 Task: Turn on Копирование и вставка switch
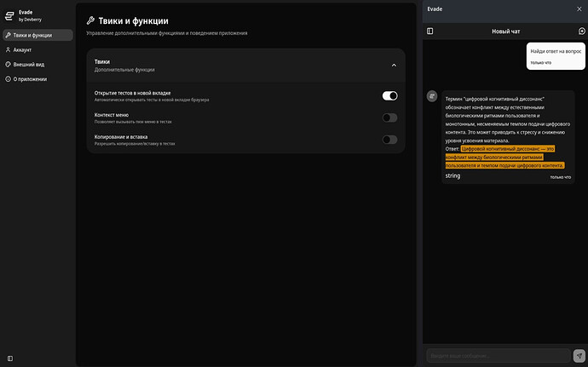389,140
